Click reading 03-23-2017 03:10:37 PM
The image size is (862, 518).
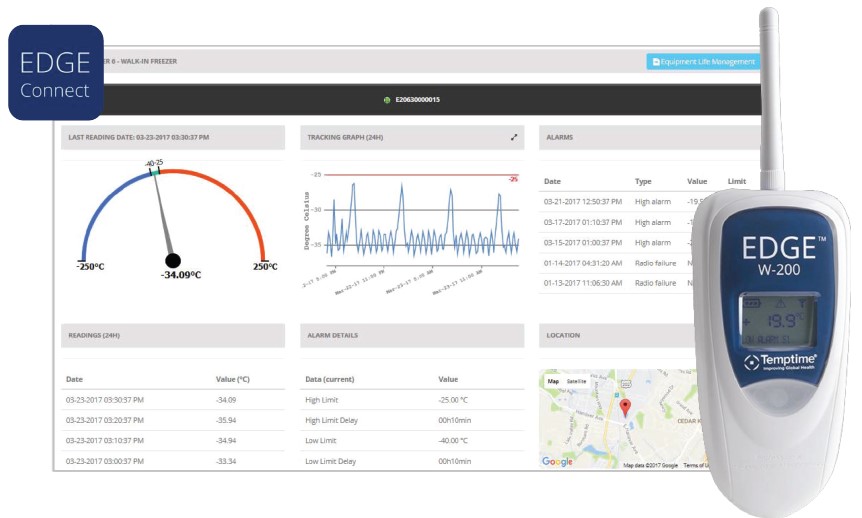(173, 440)
